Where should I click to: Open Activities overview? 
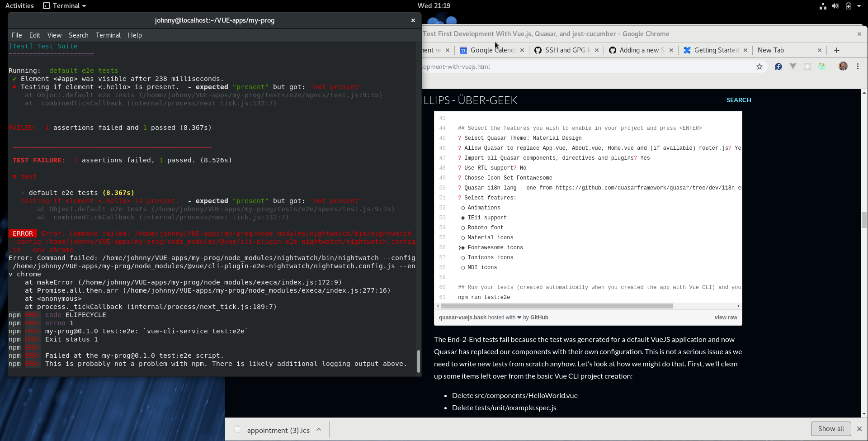pos(19,6)
